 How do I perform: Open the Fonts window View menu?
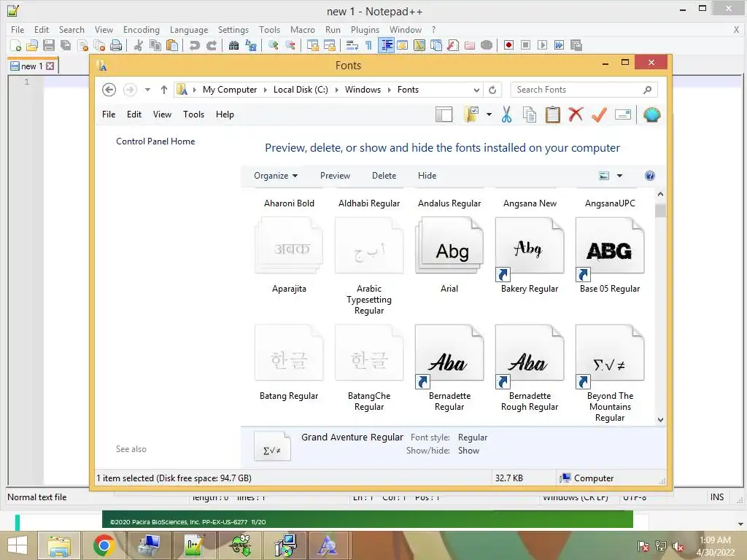click(162, 114)
